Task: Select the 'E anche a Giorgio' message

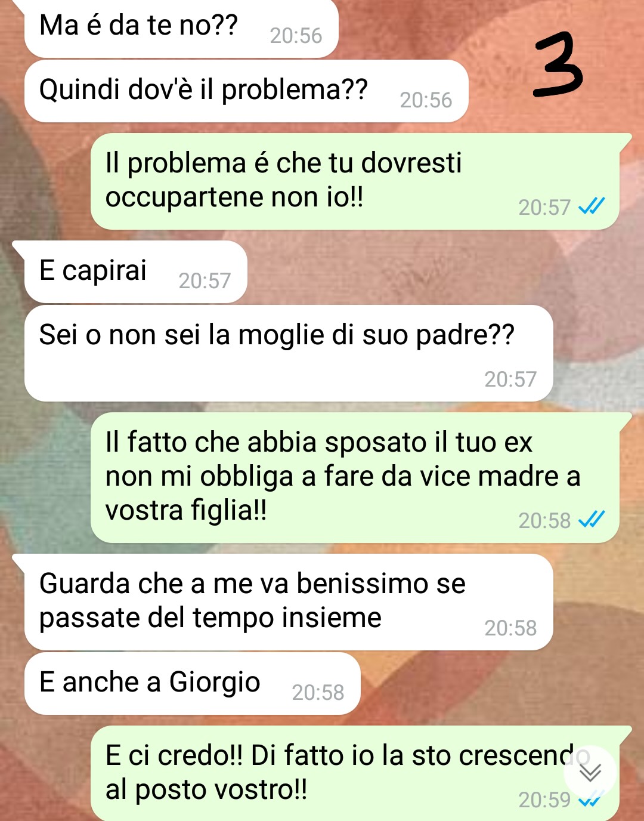Action: tap(193, 684)
